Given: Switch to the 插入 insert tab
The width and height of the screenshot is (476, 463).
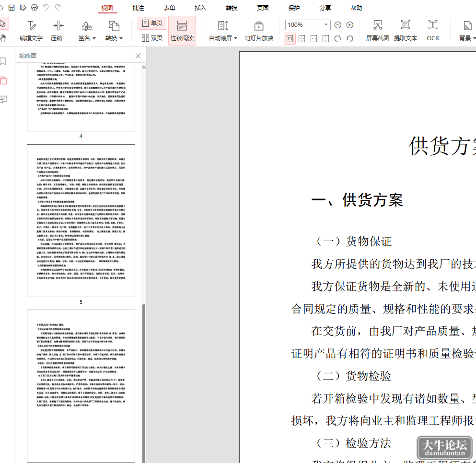Looking at the screenshot, I should [200, 8].
